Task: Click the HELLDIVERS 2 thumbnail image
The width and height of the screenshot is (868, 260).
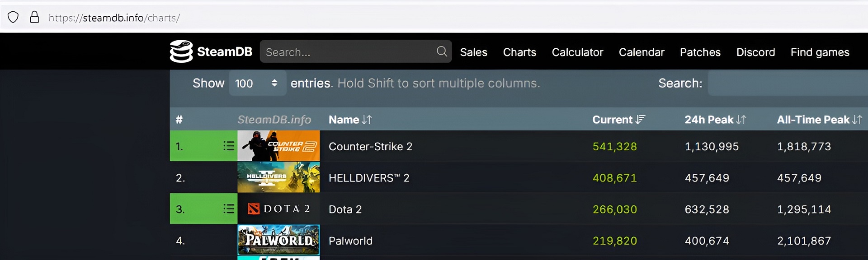Action: 278,177
